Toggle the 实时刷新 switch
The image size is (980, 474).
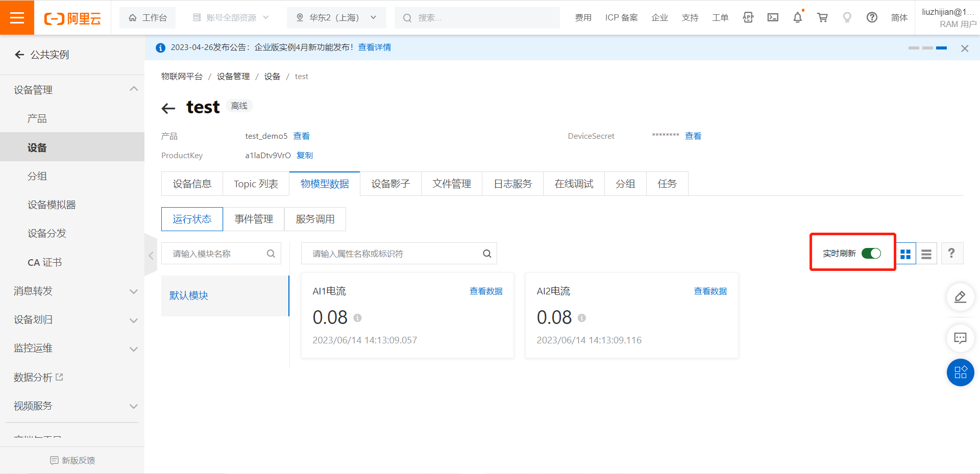pyautogui.click(x=871, y=253)
